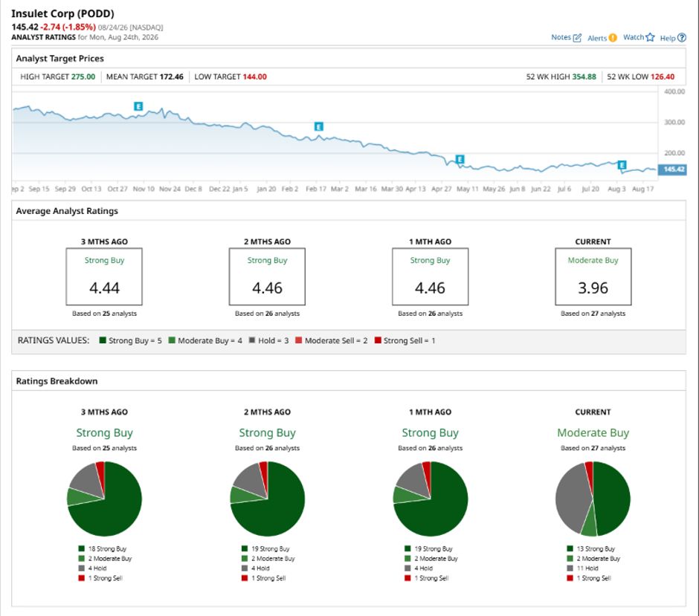
Task: Click the 52 WK LOW 126.40 value
Action: point(663,77)
